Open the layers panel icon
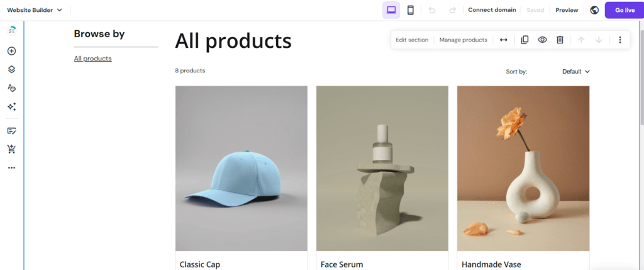 (x=11, y=69)
